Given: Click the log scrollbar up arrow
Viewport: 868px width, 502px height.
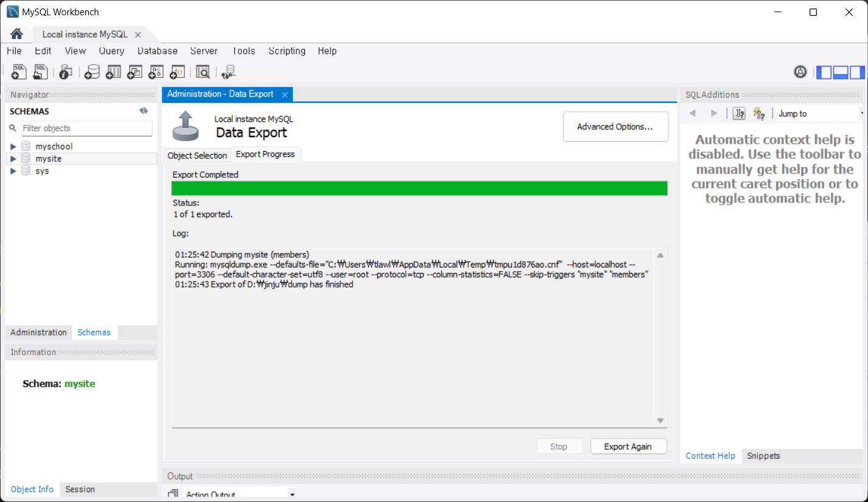Looking at the screenshot, I should tap(660, 255).
